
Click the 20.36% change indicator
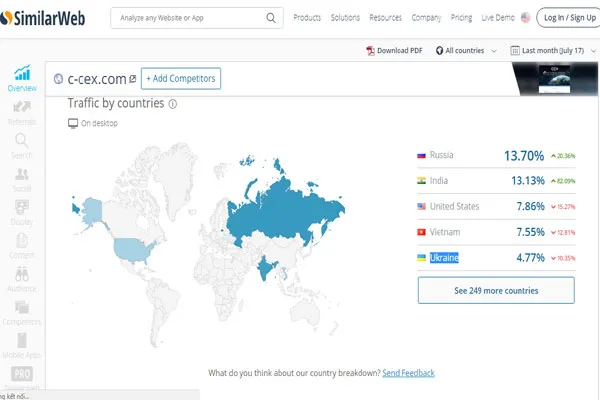click(x=563, y=156)
